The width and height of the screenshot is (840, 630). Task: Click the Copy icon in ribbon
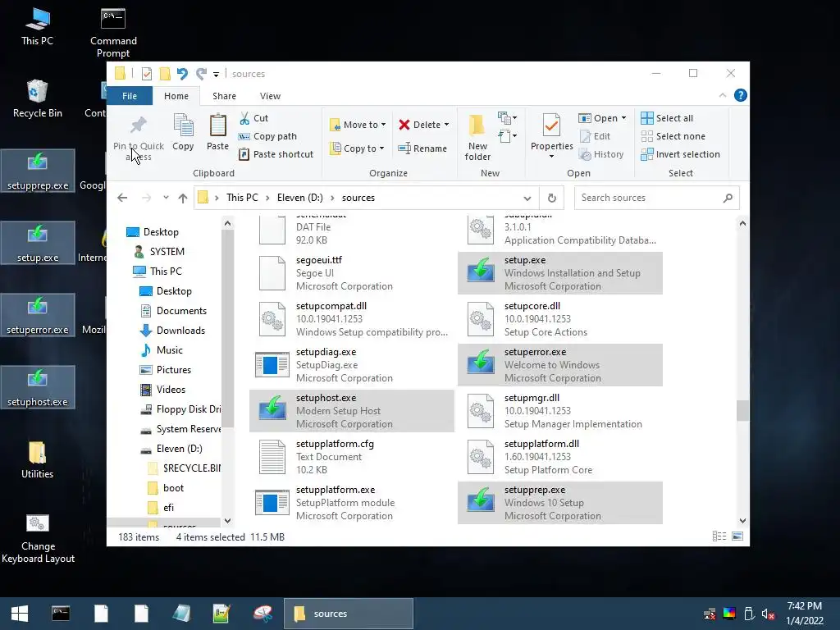click(183, 126)
